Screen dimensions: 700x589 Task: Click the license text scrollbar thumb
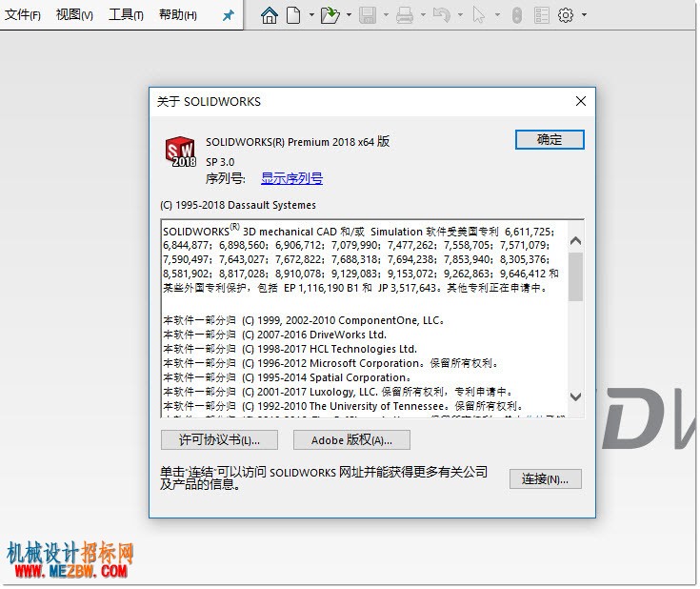coord(575,276)
